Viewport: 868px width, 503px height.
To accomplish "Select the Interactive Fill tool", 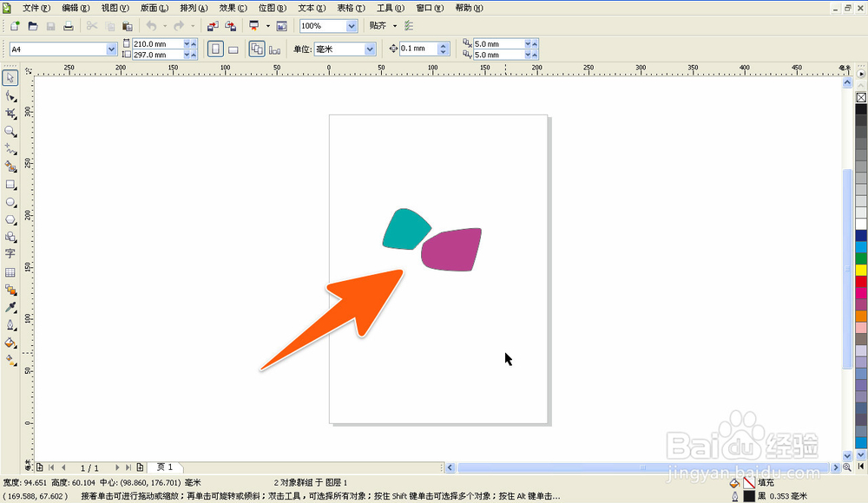I will [x=10, y=360].
